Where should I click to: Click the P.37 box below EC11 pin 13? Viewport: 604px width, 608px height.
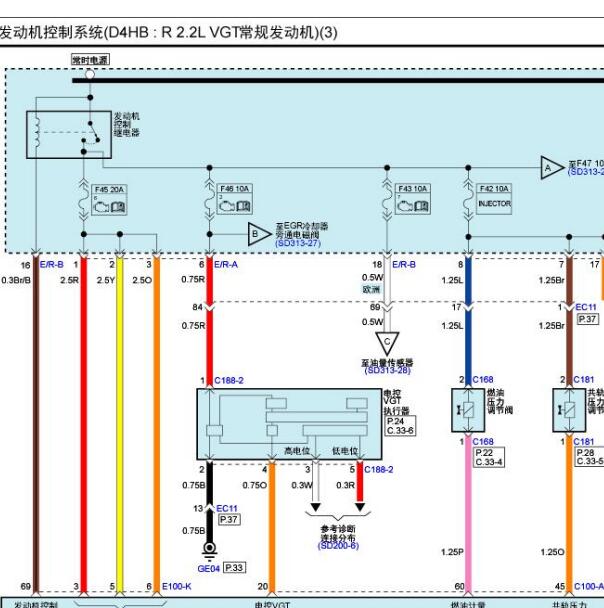[x=229, y=520]
